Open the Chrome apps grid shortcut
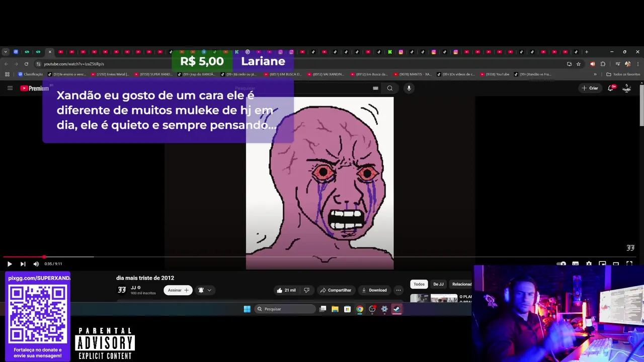Screen dimensions: 644x362 click(7, 74)
